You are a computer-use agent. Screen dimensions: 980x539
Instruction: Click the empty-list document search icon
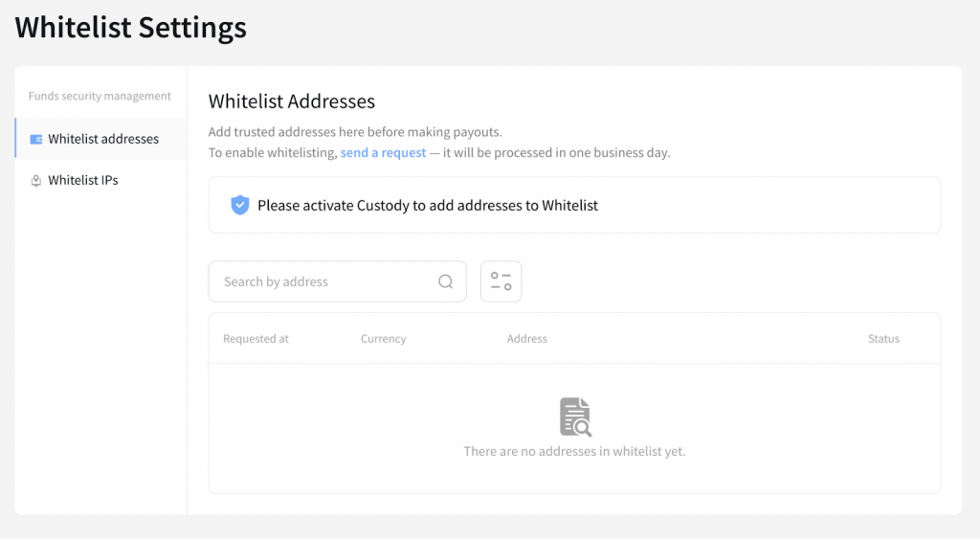[x=575, y=416]
